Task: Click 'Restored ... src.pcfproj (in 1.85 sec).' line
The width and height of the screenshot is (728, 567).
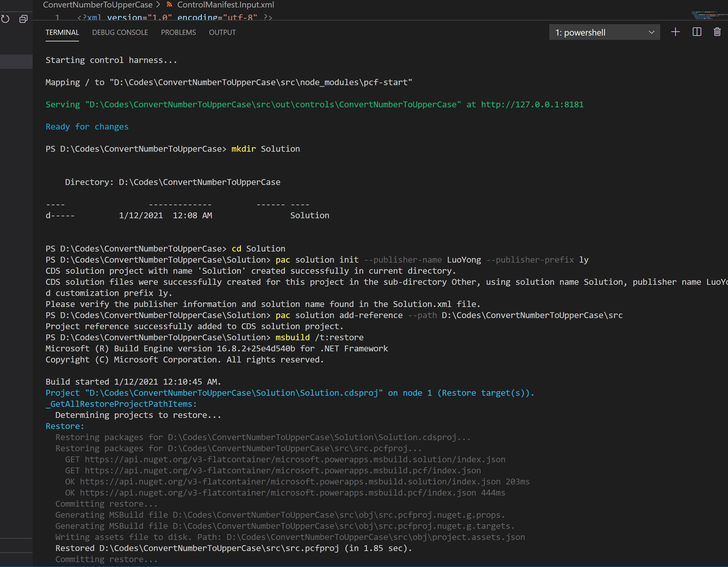Action: click(234, 548)
